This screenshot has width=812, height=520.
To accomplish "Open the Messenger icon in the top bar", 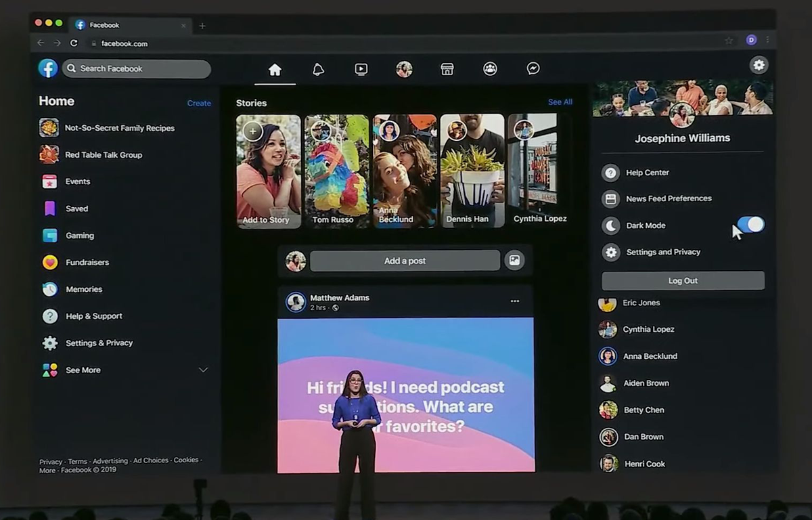I will pos(533,69).
